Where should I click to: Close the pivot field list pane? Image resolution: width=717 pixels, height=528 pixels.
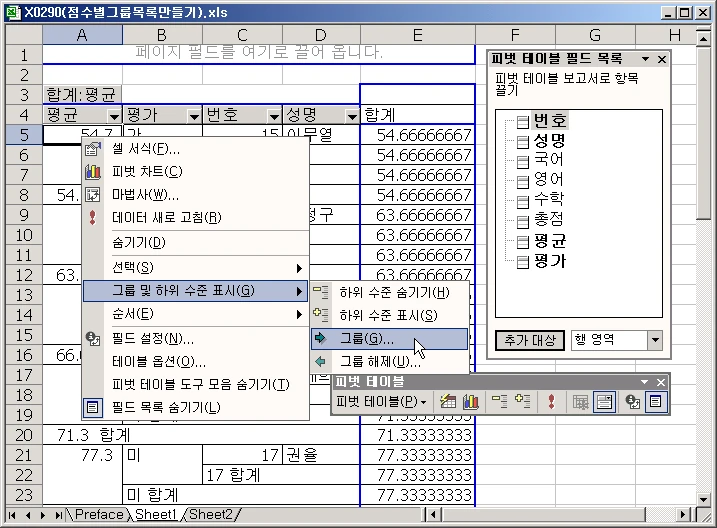(662, 59)
